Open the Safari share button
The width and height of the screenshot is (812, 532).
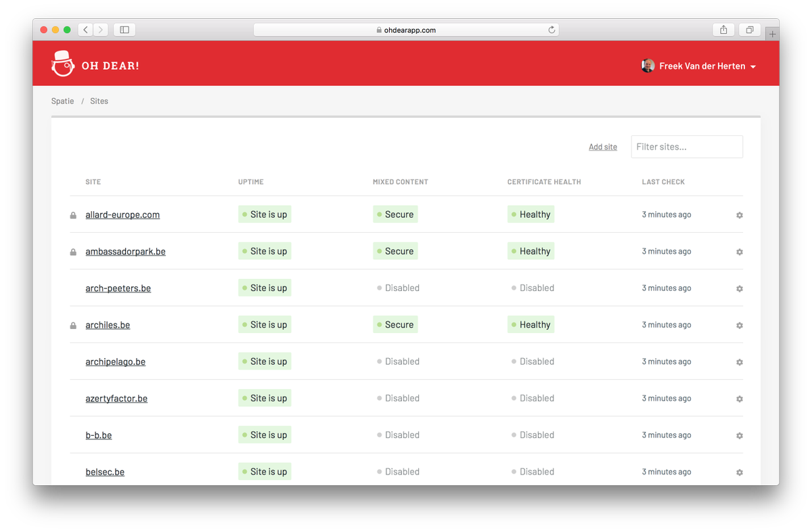point(724,30)
